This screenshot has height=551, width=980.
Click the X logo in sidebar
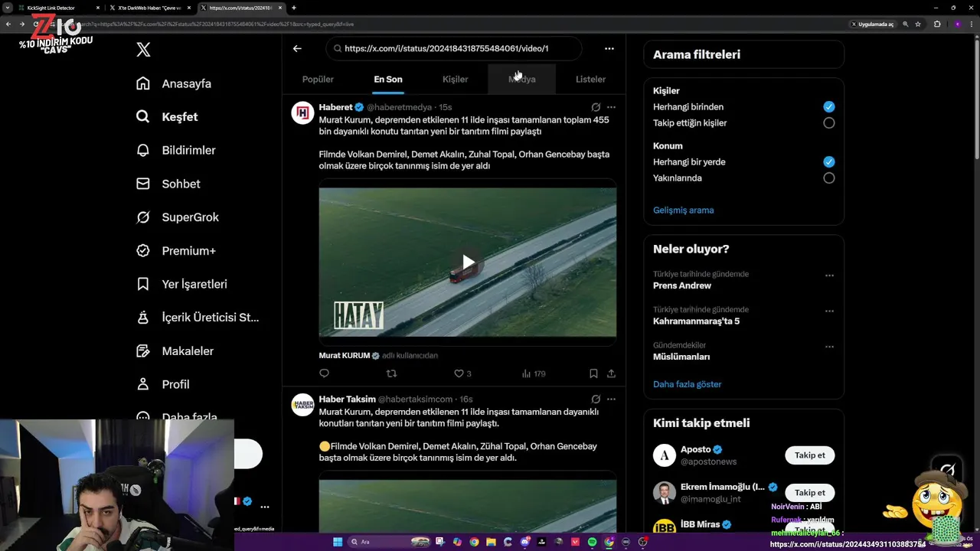(x=143, y=50)
